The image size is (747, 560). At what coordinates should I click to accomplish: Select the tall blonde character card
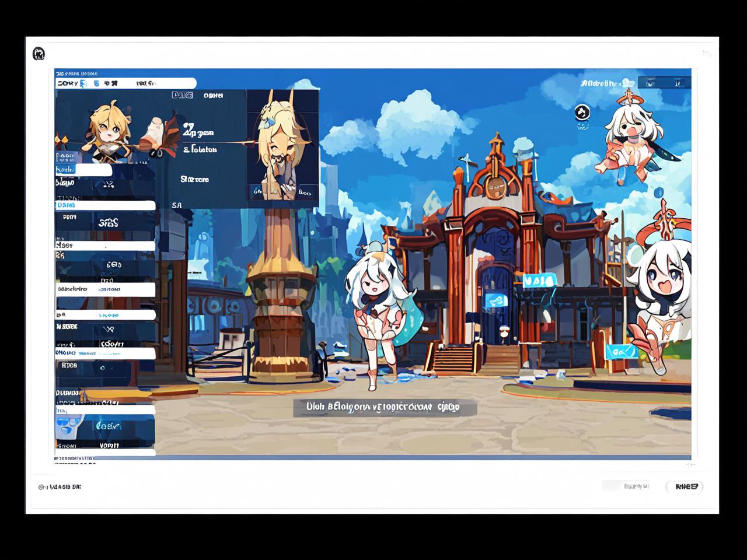point(282,145)
